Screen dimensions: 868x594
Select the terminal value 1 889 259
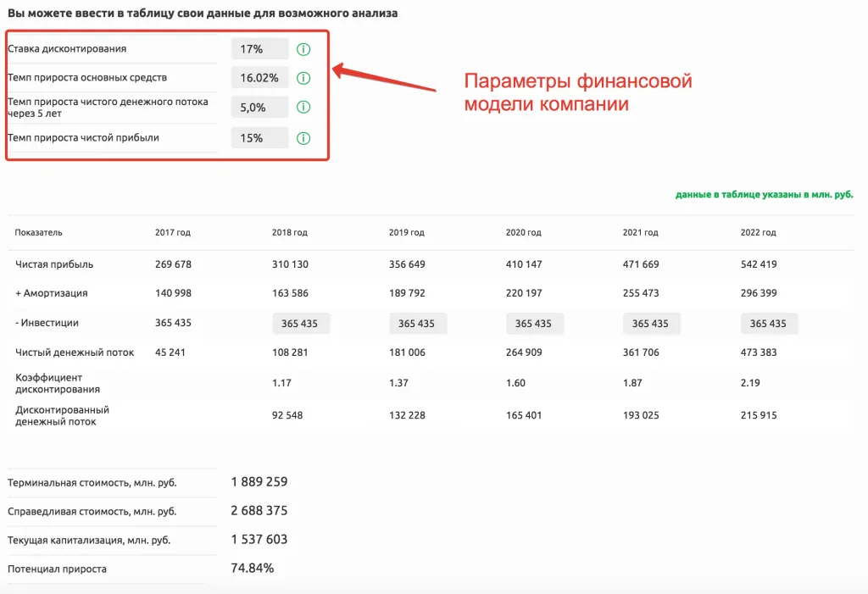[259, 482]
